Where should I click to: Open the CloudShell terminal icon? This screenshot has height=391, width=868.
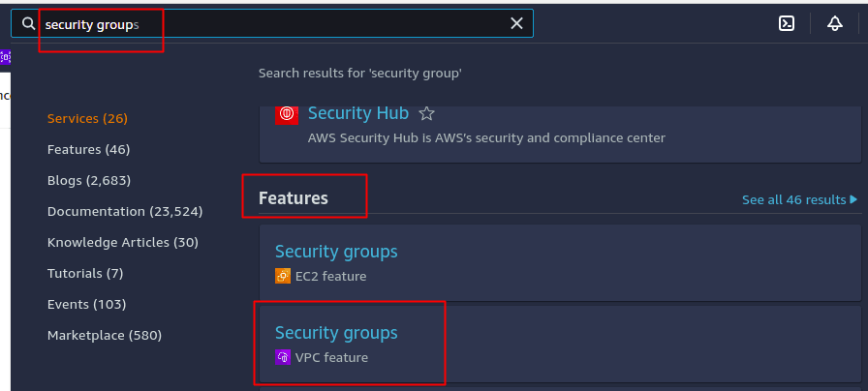tap(787, 23)
